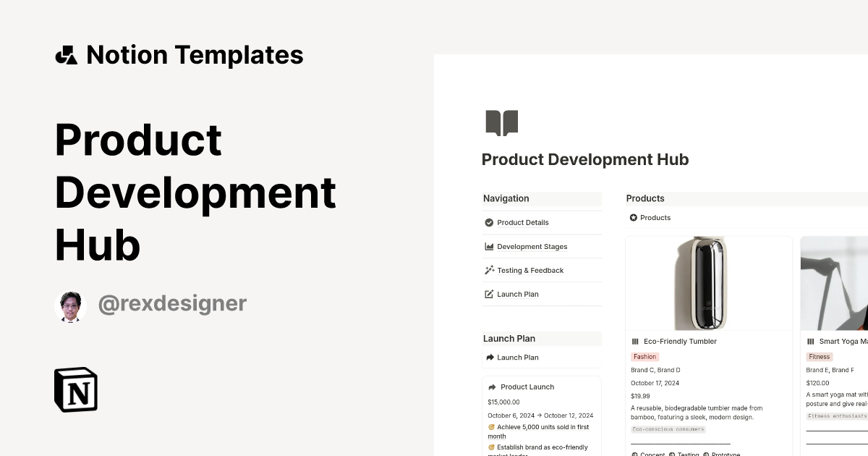Image resolution: width=868 pixels, height=456 pixels.
Task: Open the @rexdesigner profile link
Action: [174, 303]
